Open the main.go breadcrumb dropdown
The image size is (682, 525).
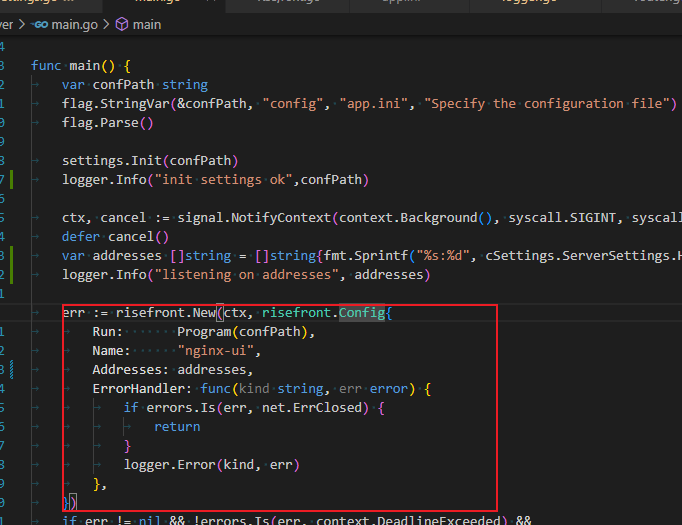(77, 24)
